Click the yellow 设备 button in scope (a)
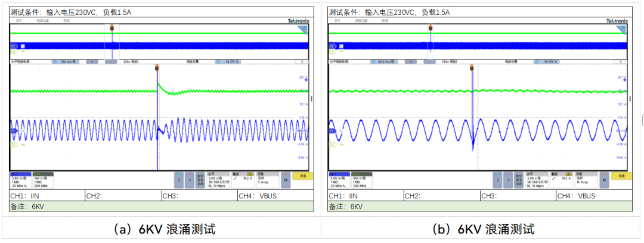Viewport: 644px width, 243px height. [303, 176]
